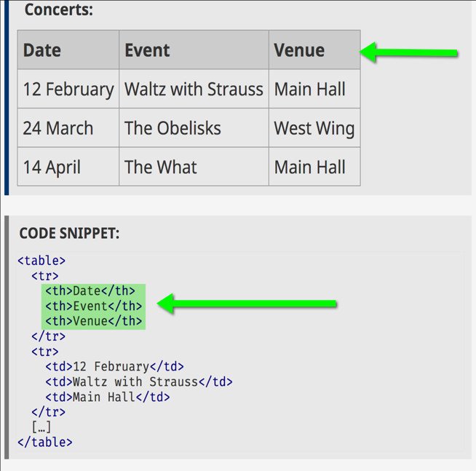
Task: Click the Waltz with Strauss cell
Action: pos(194,89)
